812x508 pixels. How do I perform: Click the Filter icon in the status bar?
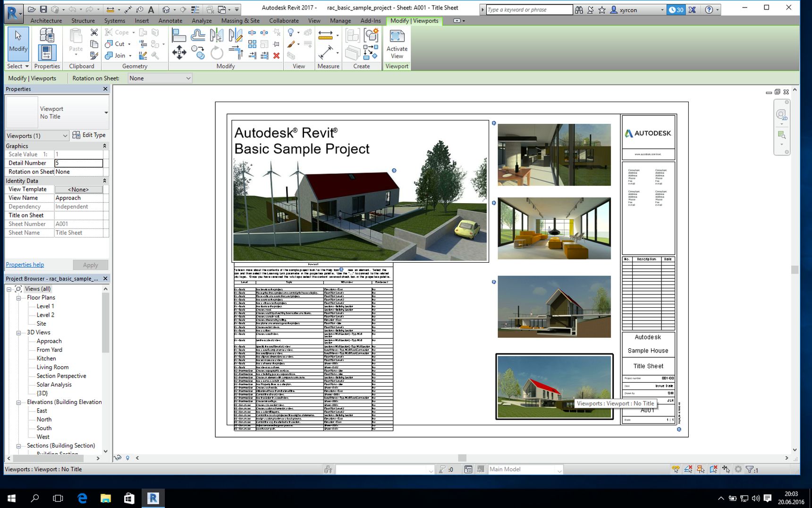pos(749,469)
